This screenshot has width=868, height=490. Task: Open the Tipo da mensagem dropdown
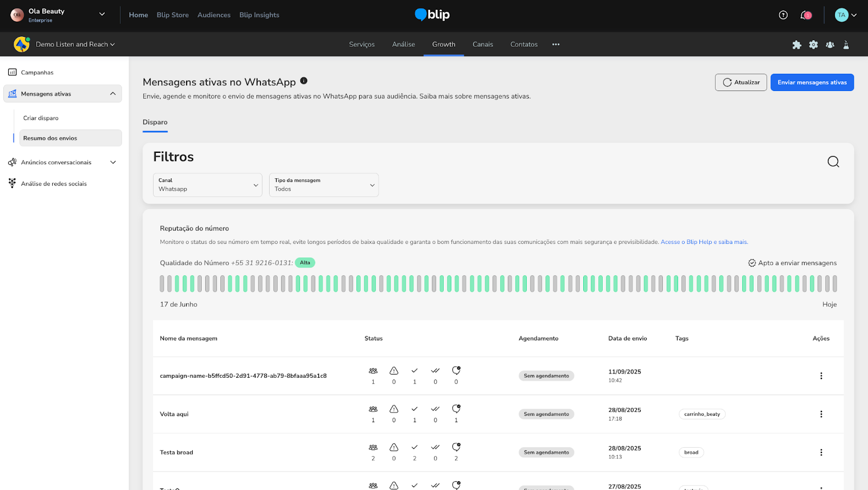point(323,185)
